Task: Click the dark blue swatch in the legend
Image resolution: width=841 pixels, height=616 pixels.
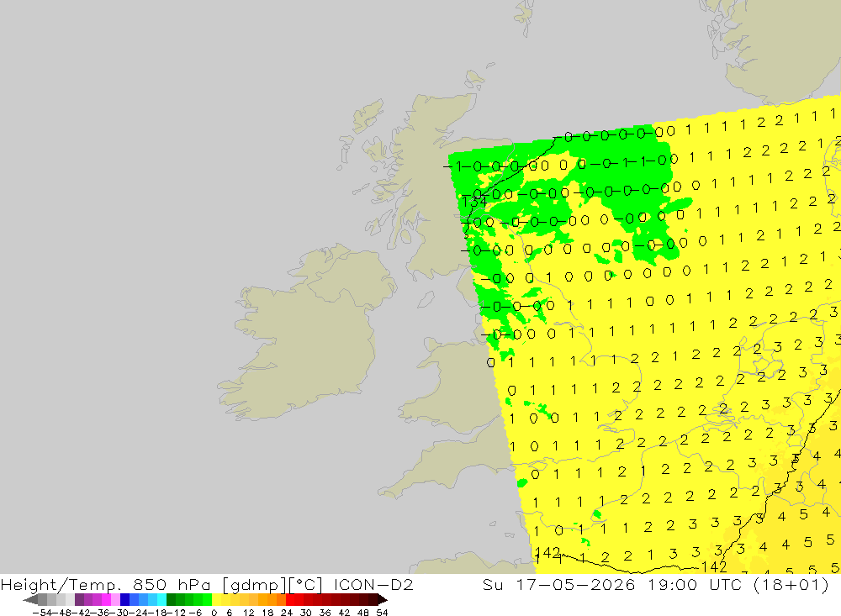Action: pos(125,599)
